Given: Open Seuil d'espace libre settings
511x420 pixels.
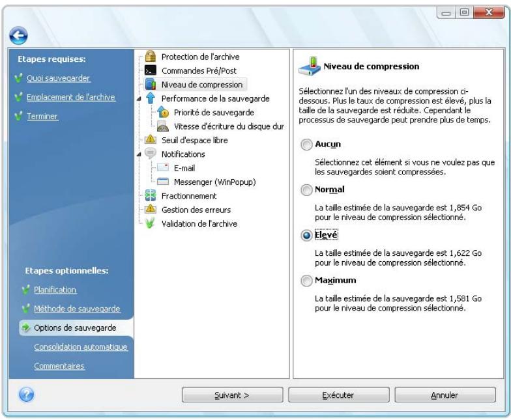Looking at the screenshot, I should point(194,141).
